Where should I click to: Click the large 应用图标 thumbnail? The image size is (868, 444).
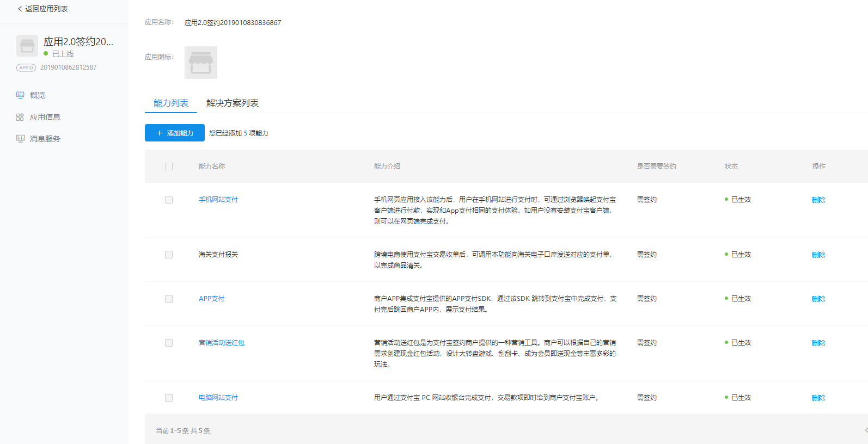201,63
